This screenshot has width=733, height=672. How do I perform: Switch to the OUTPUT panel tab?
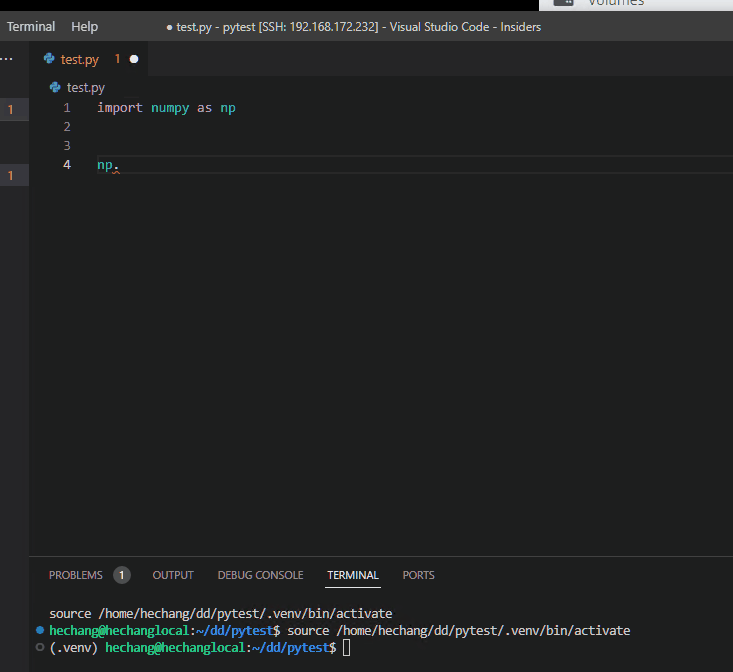tap(173, 575)
